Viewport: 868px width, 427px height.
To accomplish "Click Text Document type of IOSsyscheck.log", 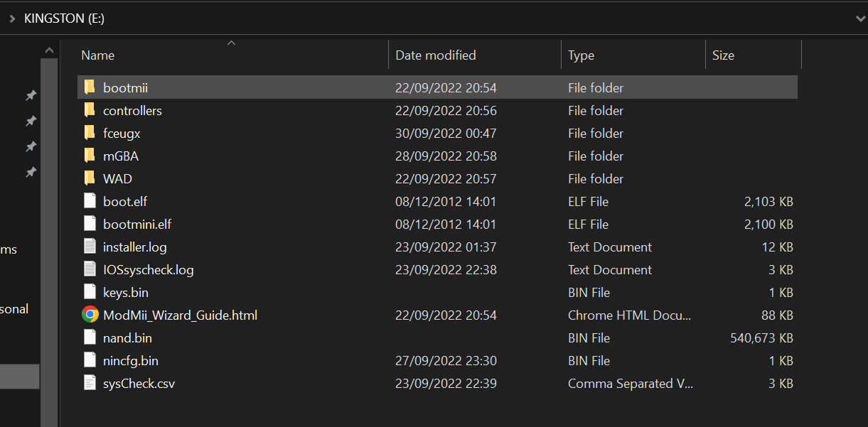I will [x=610, y=270].
